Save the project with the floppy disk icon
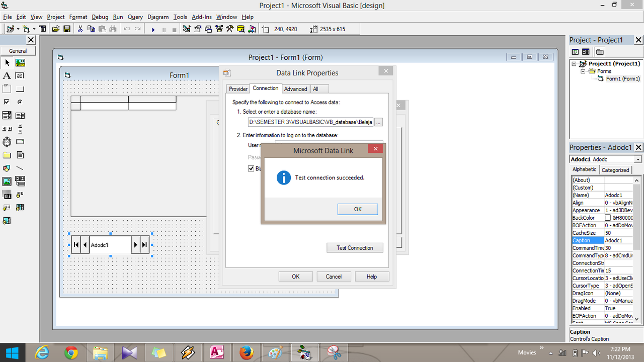 67,29
